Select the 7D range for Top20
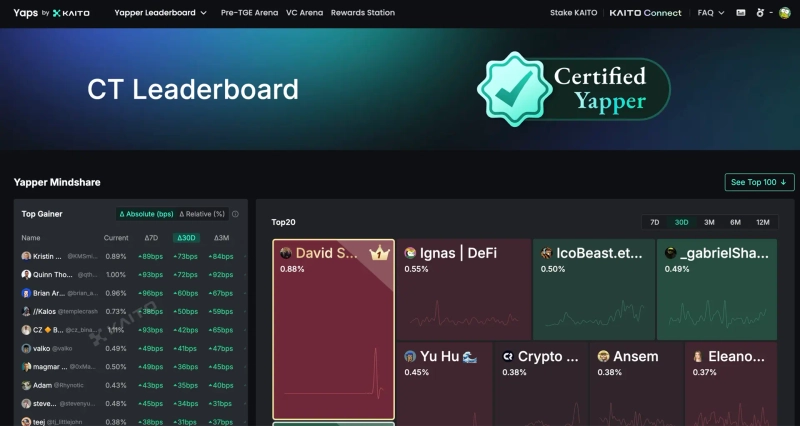 click(654, 222)
